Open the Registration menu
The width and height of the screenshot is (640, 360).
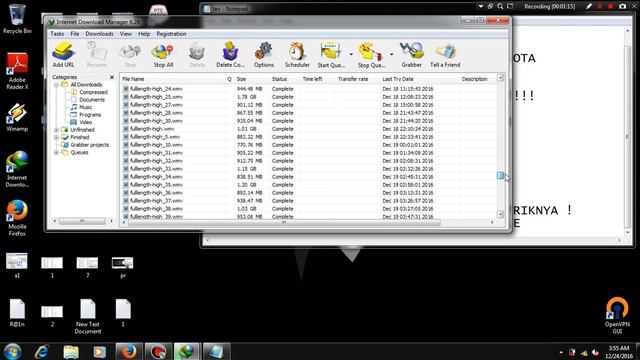pyautogui.click(x=171, y=34)
